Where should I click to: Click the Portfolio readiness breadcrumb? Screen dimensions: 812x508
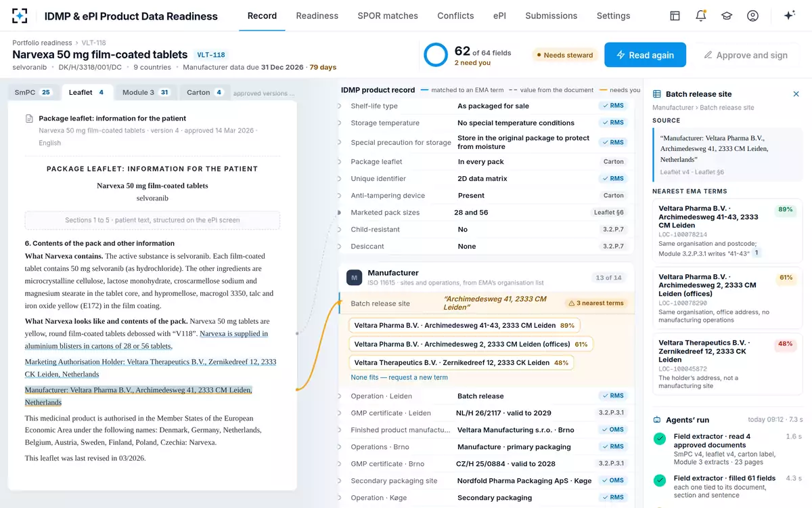(42, 43)
